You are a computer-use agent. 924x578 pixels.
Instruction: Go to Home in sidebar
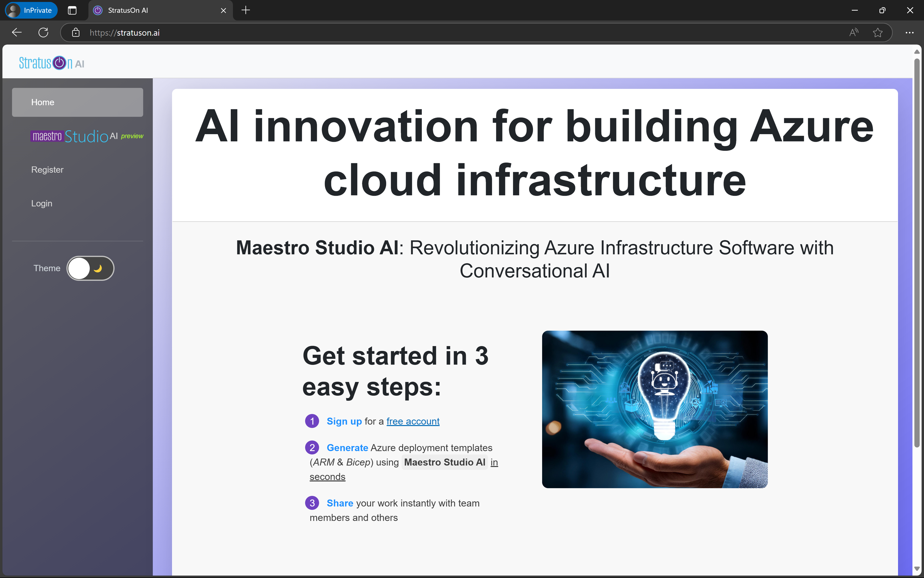pyautogui.click(x=77, y=102)
